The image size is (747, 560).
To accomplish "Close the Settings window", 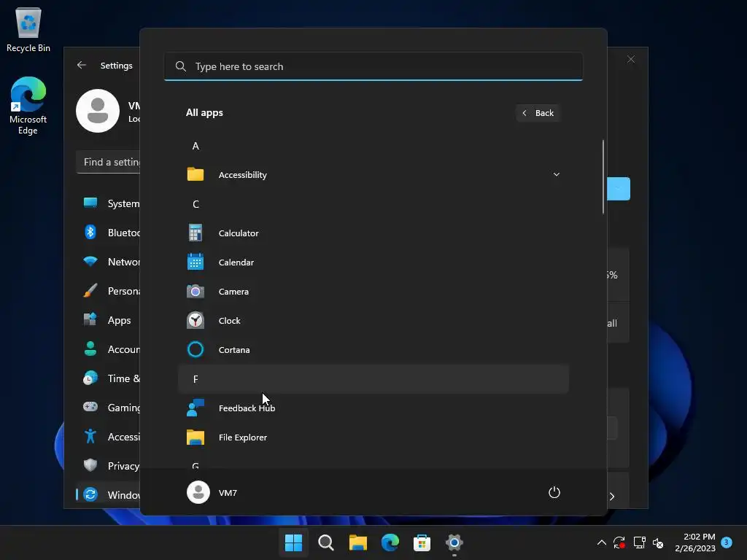I will (x=631, y=59).
